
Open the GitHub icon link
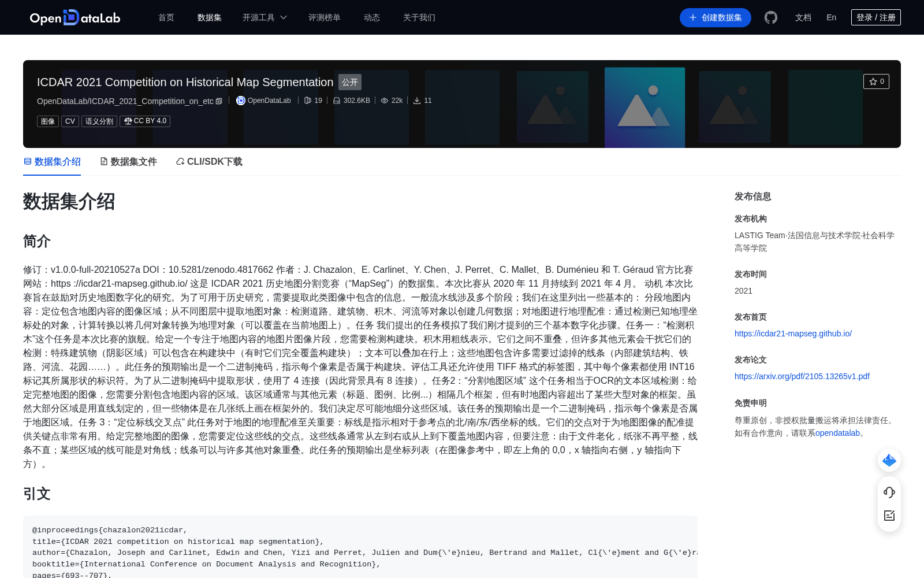pos(771,17)
